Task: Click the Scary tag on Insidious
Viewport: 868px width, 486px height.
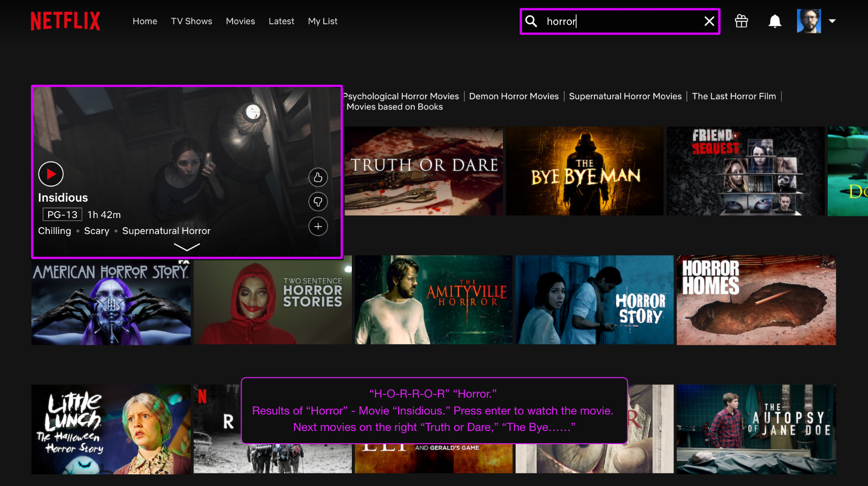Action: (96, 231)
